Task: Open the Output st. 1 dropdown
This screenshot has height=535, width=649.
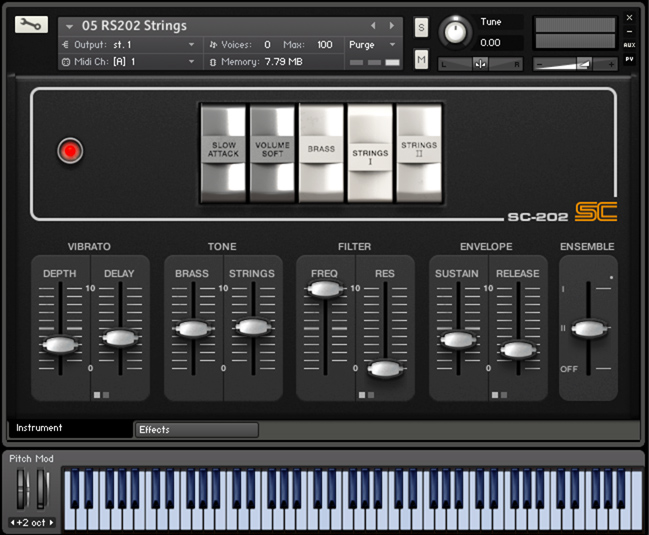Action: tap(128, 44)
